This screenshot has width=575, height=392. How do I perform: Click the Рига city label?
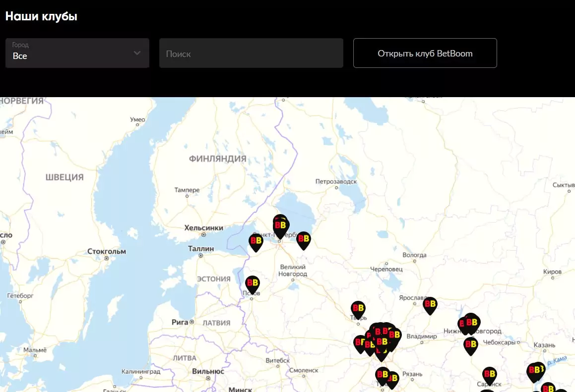180,323
